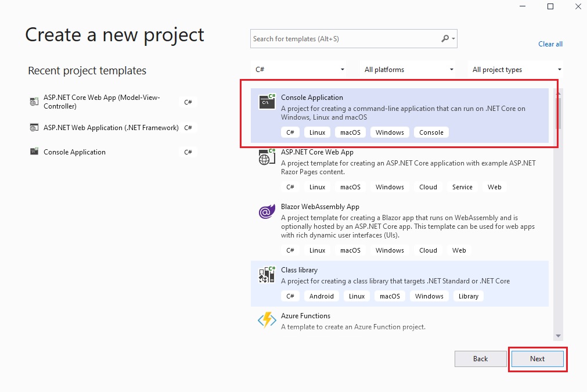Select the Console Application template title

tap(312, 98)
